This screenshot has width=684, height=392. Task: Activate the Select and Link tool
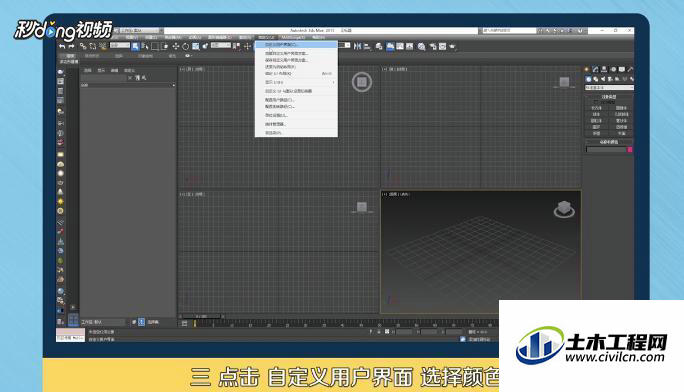coord(83,46)
